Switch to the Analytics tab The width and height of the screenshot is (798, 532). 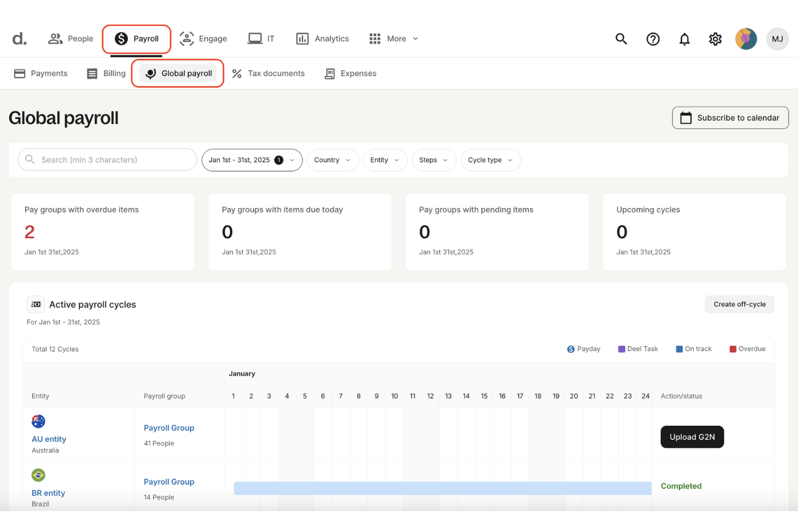pos(322,38)
